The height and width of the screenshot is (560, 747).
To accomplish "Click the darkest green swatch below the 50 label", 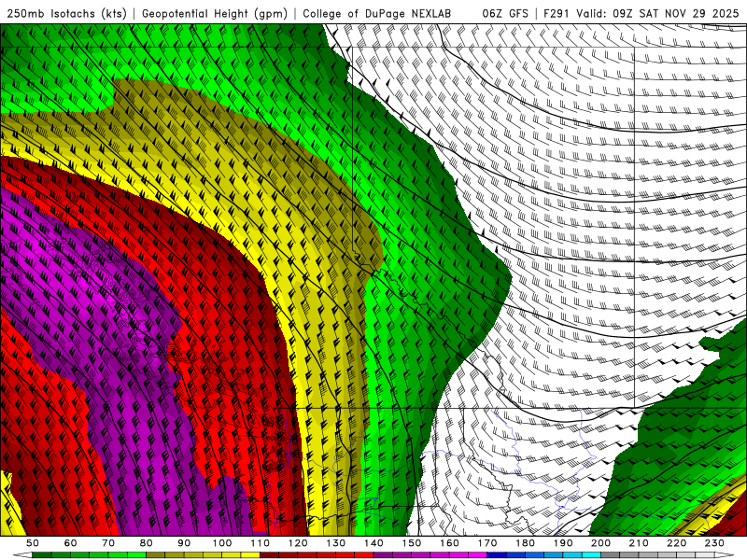I will (x=42, y=555).
